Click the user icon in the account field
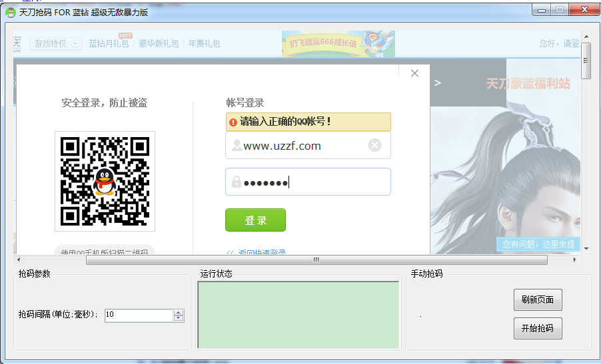This screenshot has height=364, width=601. [237, 145]
